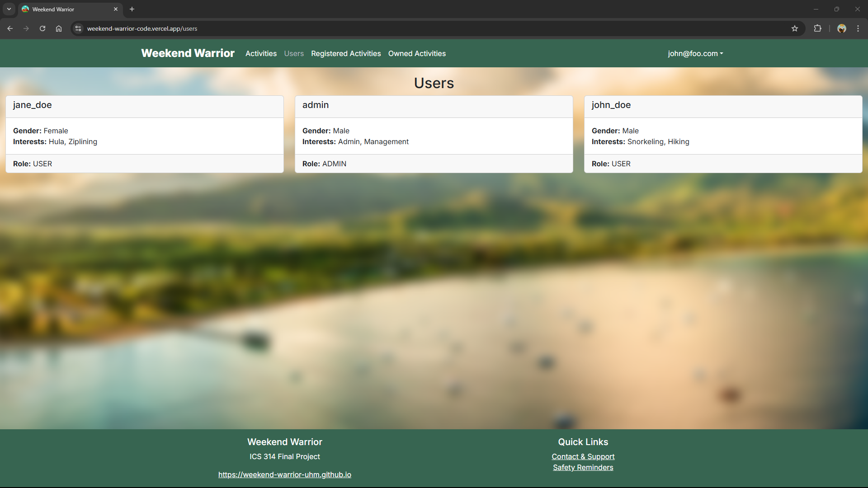Open a new browser tab with the plus icon
Screen dimensions: 868x488
tap(132, 9)
